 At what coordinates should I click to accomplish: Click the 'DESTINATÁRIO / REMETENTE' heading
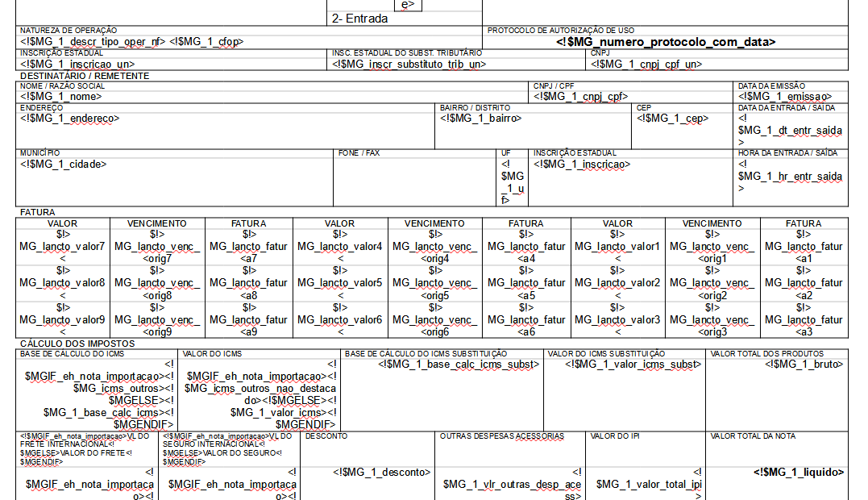(x=85, y=76)
